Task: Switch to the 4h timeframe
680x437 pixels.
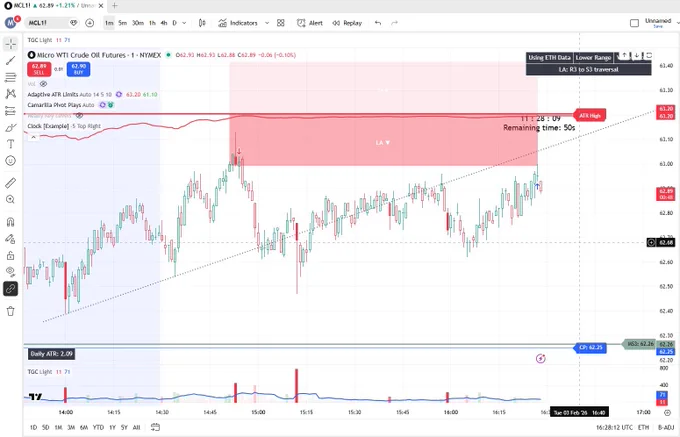Action: click(164, 23)
